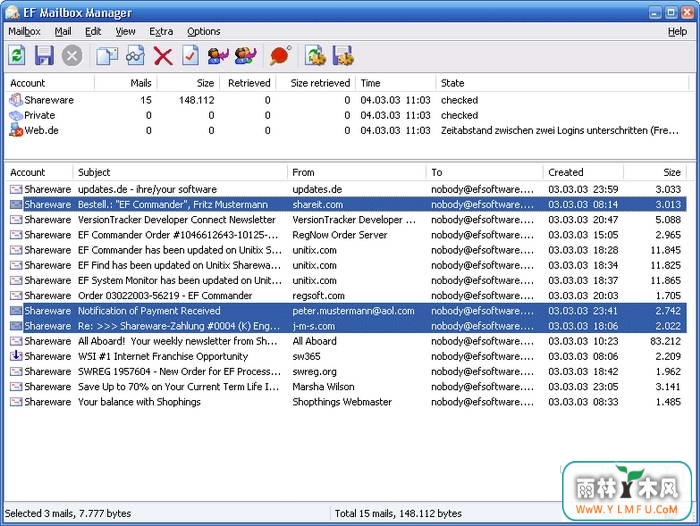Screen dimensions: 700x526
Task: Click sender 'Shopthings Webmaster'
Action: tap(342, 402)
